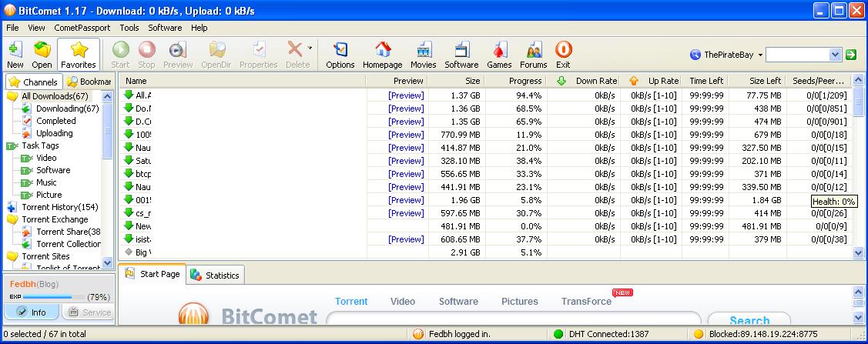Open the ThePirateBay engine dropdown arrow
The height and width of the screenshot is (344, 868).
[x=761, y=55]
